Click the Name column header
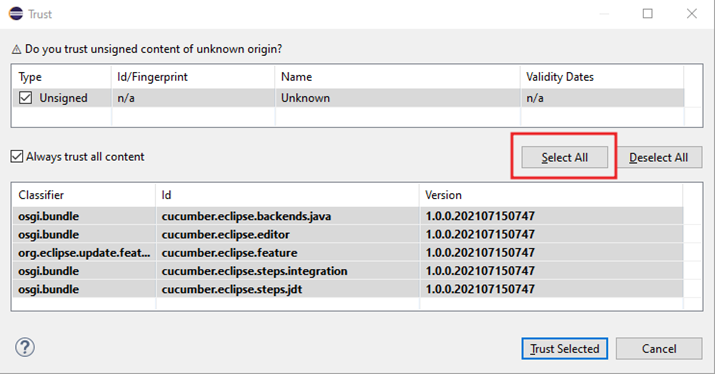The width and height of the screenshot is (715, 374). [398, 77]
